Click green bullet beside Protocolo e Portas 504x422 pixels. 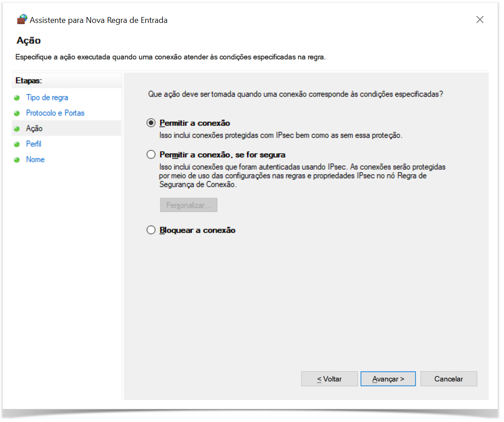(17, 113)
